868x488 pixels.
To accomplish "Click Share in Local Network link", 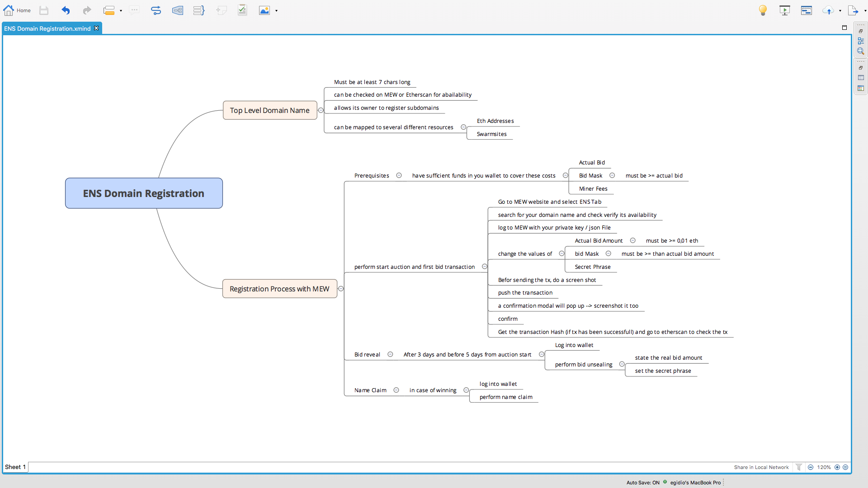I will pos(761,467).
